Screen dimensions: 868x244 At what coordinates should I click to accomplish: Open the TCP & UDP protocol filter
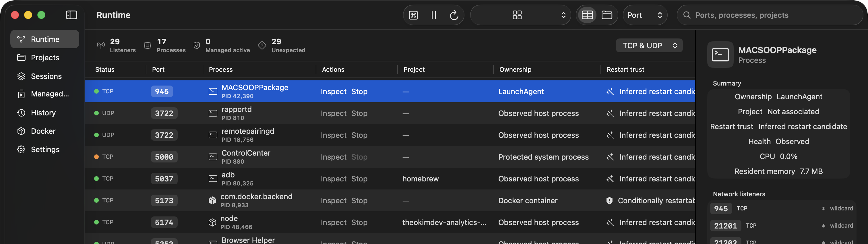click(649, 45)
